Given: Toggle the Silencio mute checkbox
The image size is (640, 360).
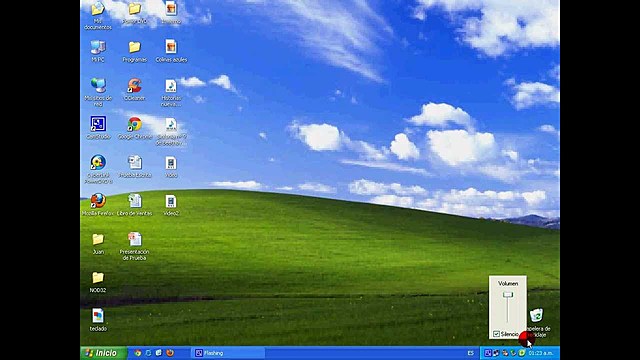Looking at the screenshot, I should (496, 334).
